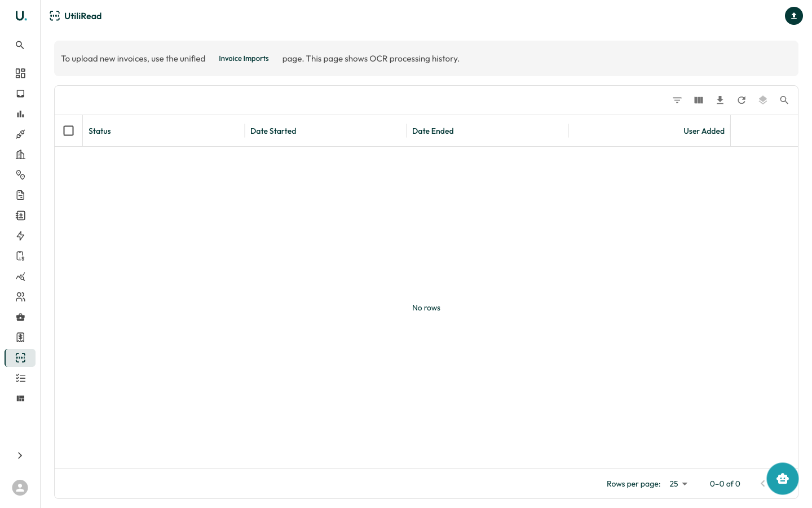The width and height of the screenshot is (812, 508).
Task: Open the people group icon in sidebar
Action: pyautogui.click(x=20, y=297)
